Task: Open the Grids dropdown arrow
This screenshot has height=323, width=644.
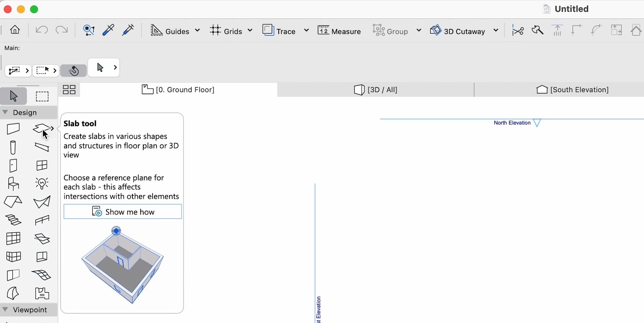Action: click(x=250, y=31)
